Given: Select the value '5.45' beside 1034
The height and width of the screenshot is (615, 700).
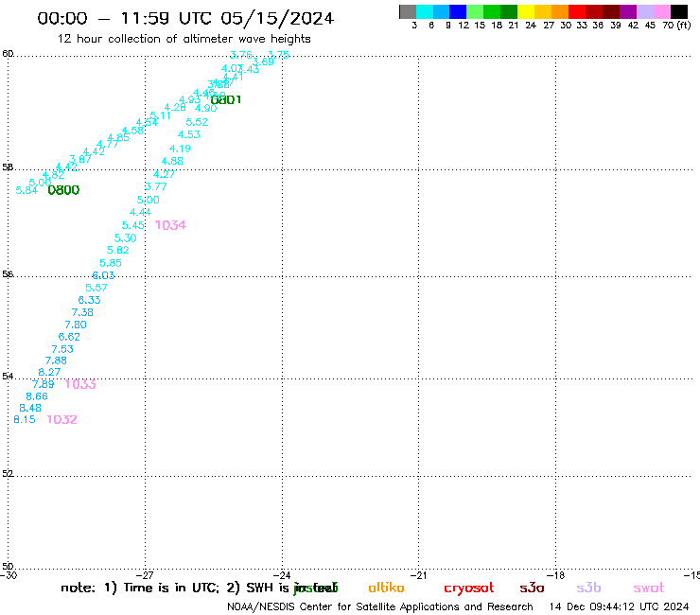Looking at the screenshot, I should point(133,225).
